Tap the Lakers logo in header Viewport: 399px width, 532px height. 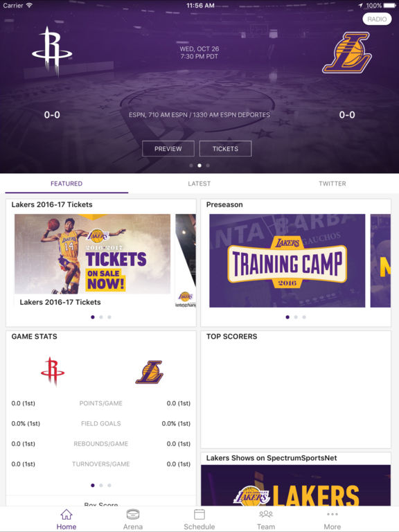347,52
